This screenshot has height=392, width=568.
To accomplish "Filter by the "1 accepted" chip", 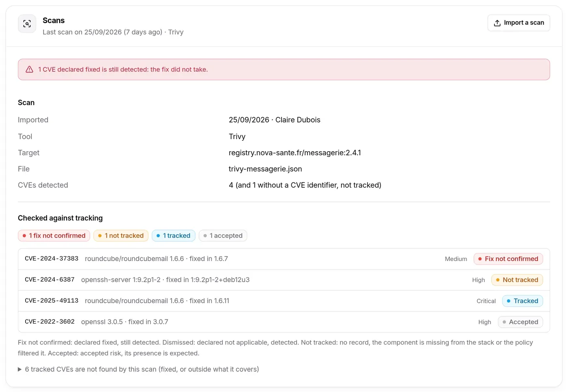I will click(223, 236).
